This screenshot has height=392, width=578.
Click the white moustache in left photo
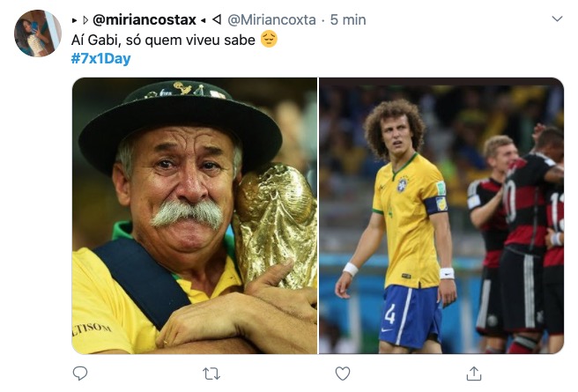click(x=186, y=213)
